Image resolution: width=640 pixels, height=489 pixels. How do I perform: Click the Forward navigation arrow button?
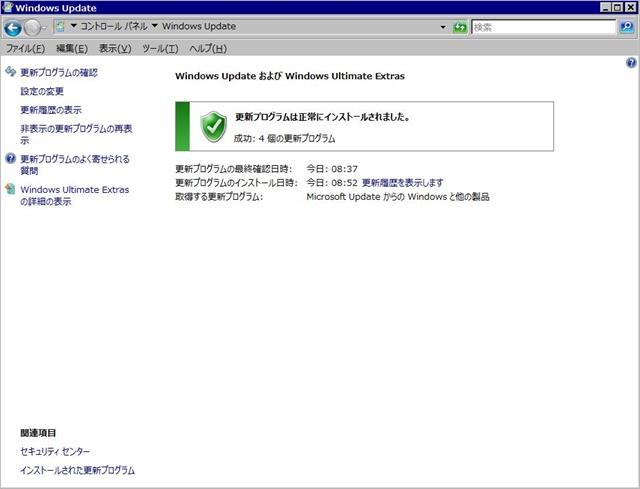coord(32,28)
